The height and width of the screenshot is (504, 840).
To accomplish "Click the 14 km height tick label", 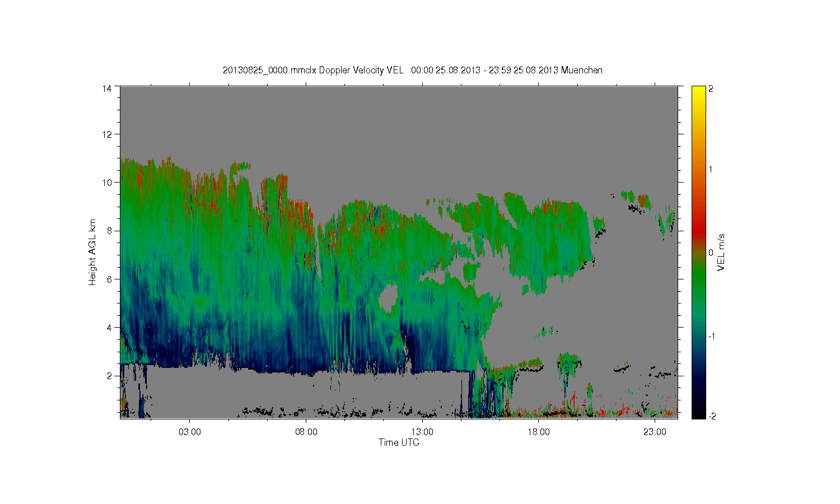I will tap(107, 88).
